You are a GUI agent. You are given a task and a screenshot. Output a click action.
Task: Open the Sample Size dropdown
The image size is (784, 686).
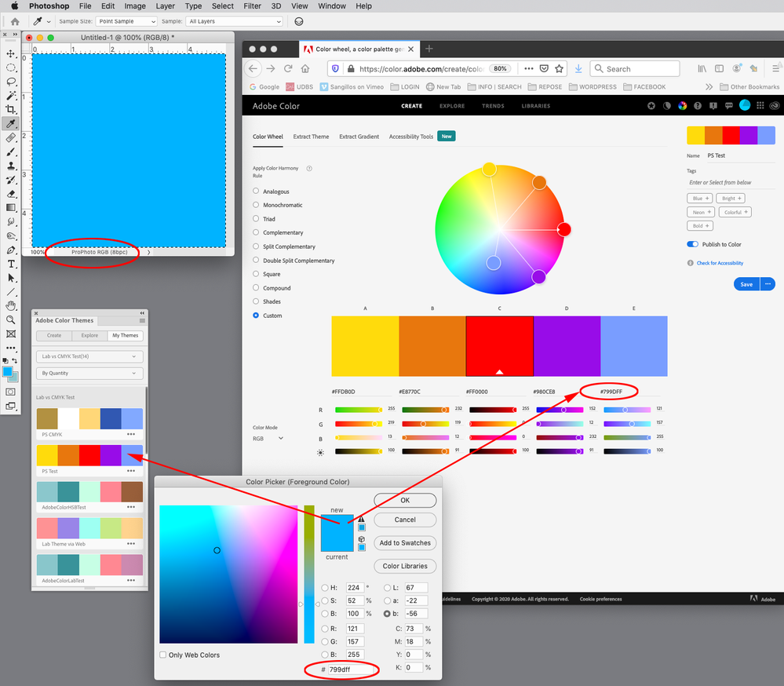[126, 21]
